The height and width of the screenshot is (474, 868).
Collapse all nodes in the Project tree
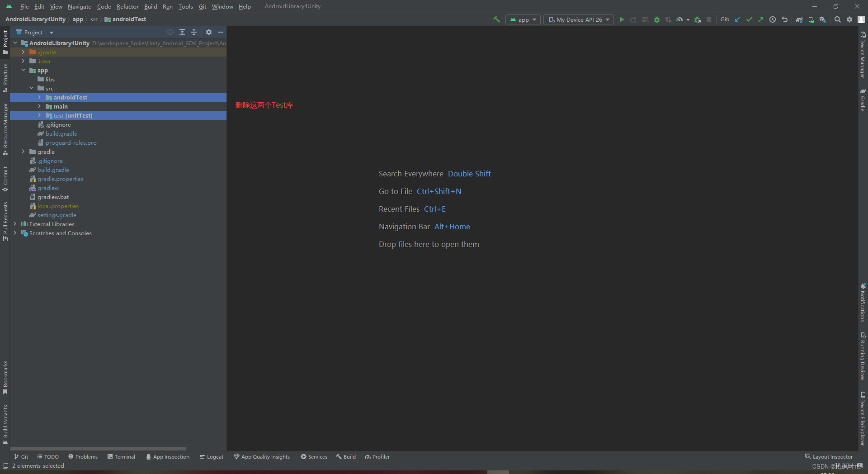click(194, 32)
